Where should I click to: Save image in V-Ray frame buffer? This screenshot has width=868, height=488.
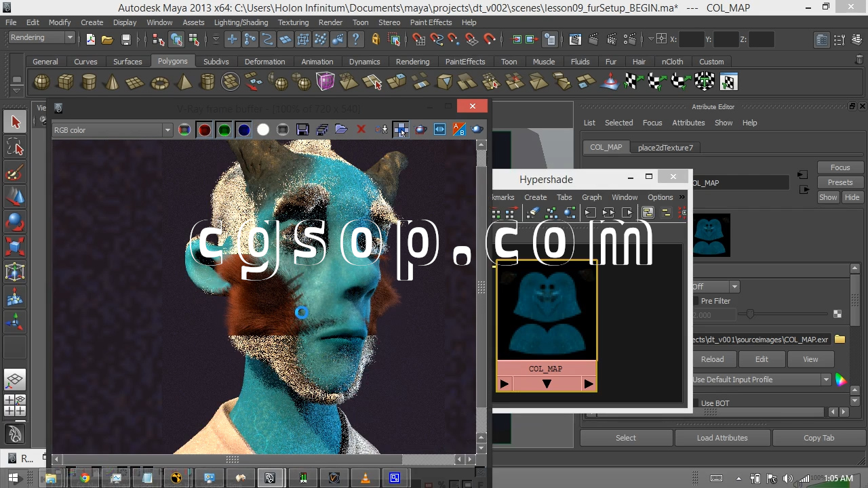point(302,129)
